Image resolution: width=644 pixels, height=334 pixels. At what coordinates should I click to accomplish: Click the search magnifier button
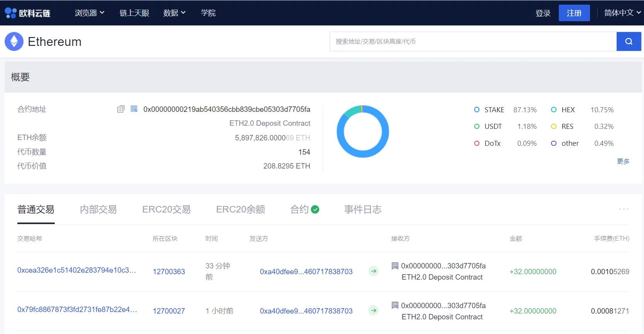click(629, 42)
